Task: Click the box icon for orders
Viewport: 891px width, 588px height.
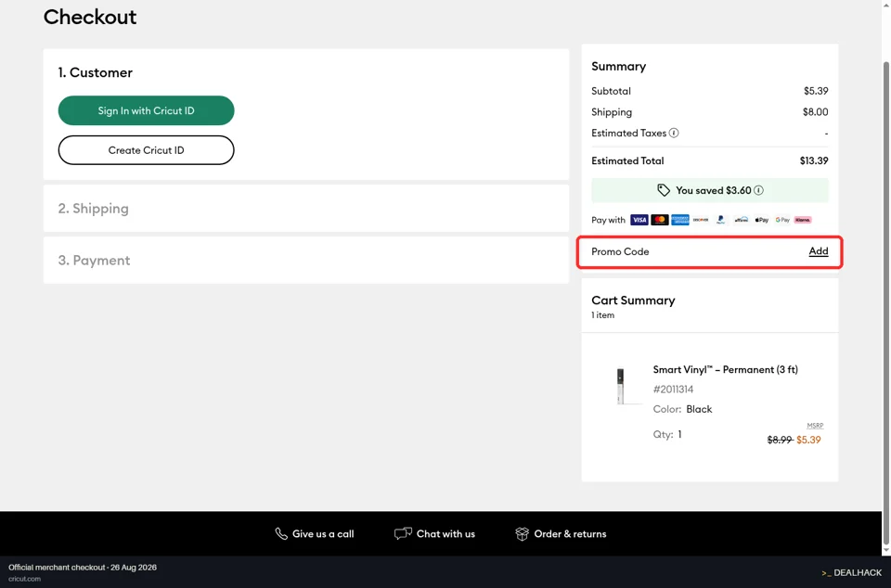Action: click(x=522, y=533)
